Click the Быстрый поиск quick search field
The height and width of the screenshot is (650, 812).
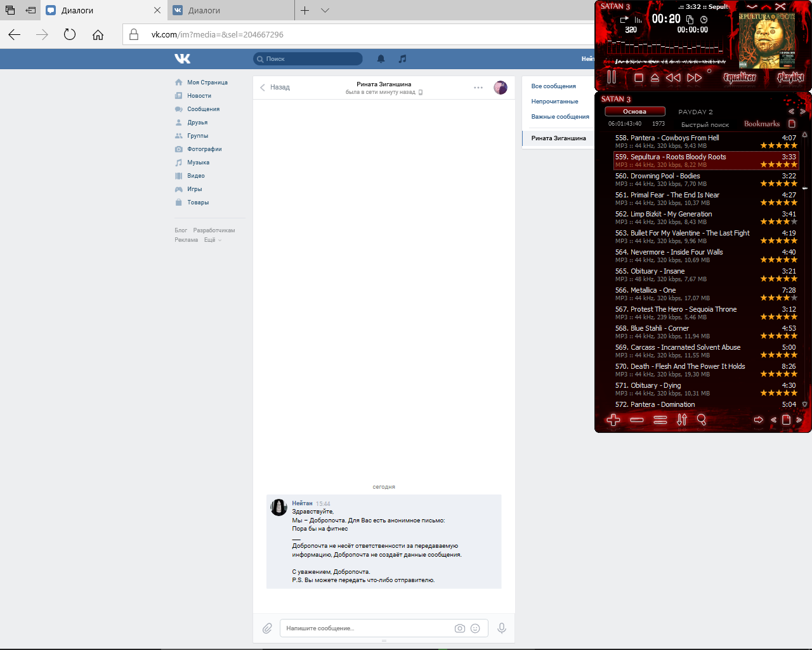[x=705, y=124]
